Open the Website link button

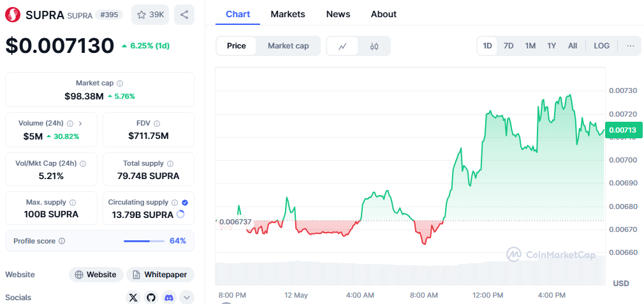(x=96, y=275)
